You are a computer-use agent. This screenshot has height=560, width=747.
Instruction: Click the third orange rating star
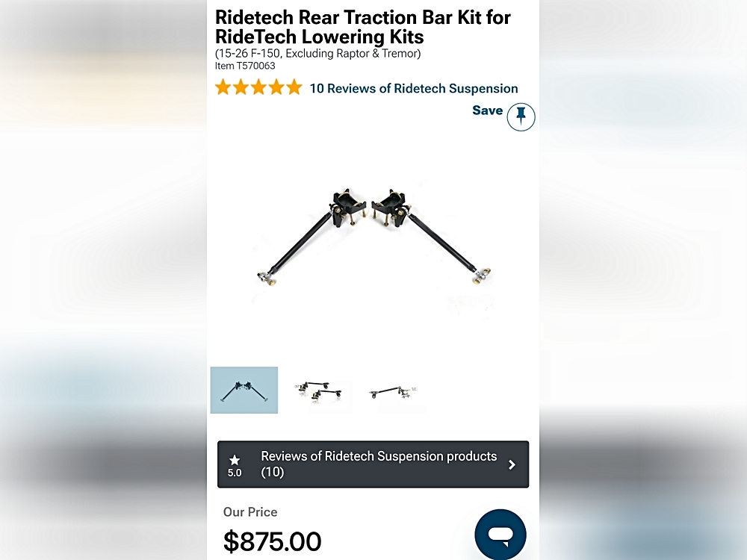258,87
